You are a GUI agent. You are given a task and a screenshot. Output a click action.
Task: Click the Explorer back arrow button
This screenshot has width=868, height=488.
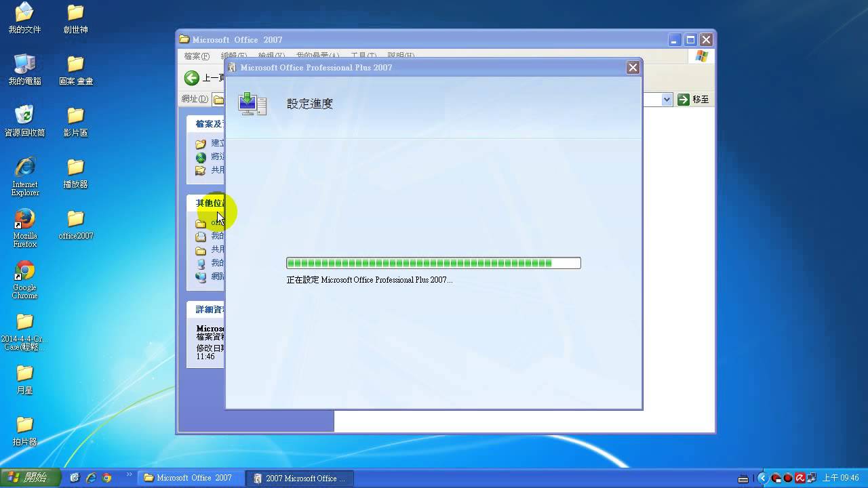[x=192, y=78]
